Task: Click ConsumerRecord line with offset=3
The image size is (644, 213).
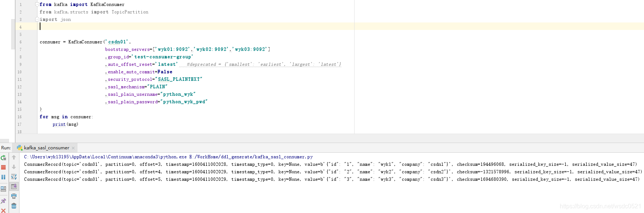Action: (330, 164)
